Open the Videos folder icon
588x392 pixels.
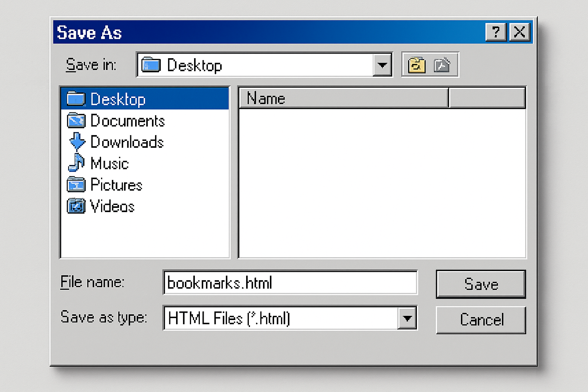click(x=76, y=206)
